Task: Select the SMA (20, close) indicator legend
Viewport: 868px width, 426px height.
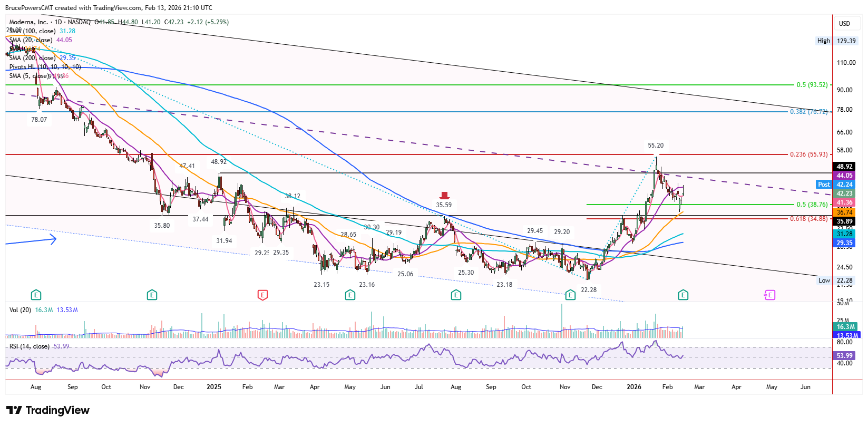Action: (31, 40)
